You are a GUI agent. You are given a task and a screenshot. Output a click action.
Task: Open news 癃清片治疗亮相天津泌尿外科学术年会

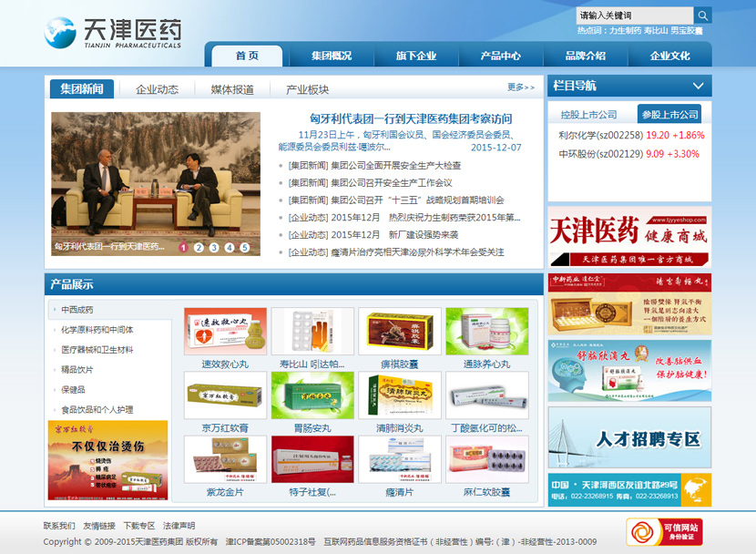coord(396,252)
